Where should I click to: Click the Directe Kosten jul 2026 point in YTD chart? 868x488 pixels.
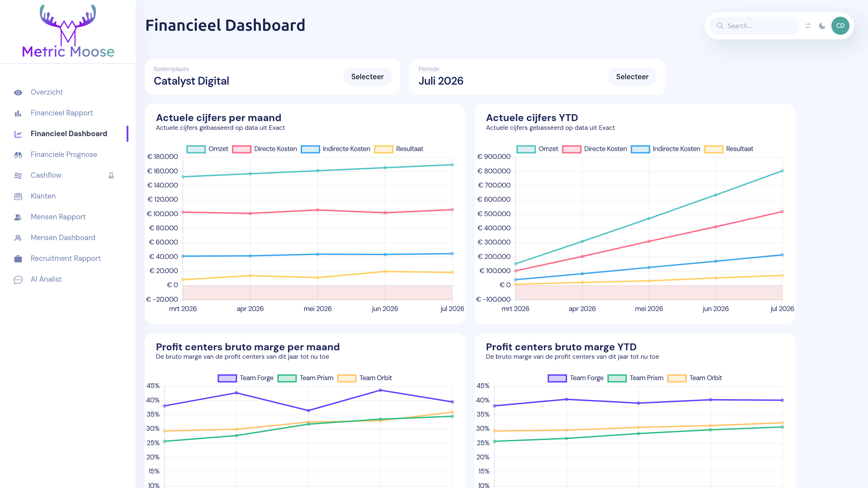pyautogui.click(x=782, y=211)
